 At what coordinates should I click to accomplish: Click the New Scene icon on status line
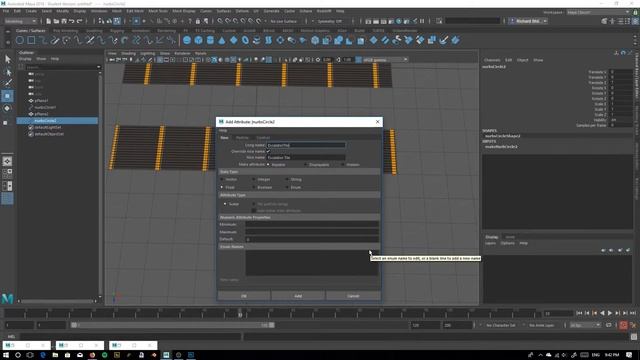click(49, 21)
